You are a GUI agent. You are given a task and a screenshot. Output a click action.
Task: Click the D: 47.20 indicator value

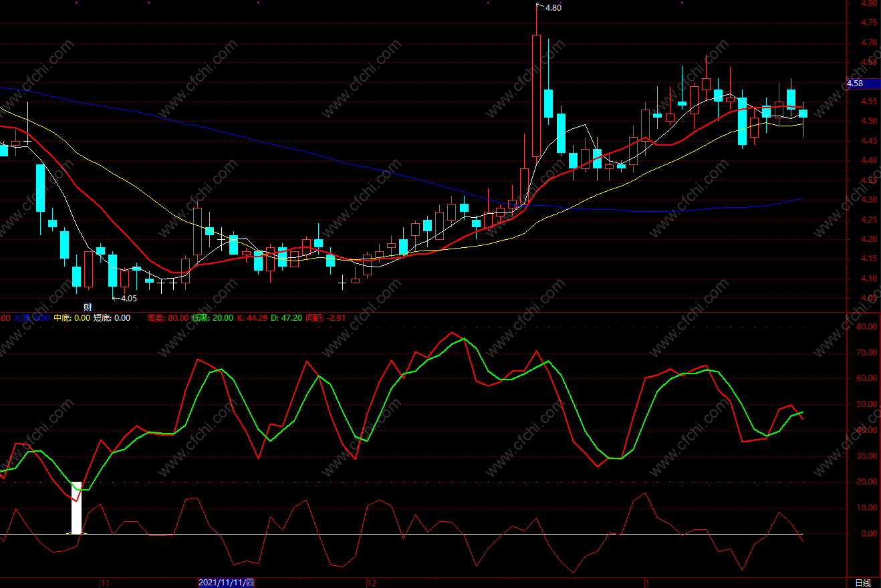tap(287, 318)
